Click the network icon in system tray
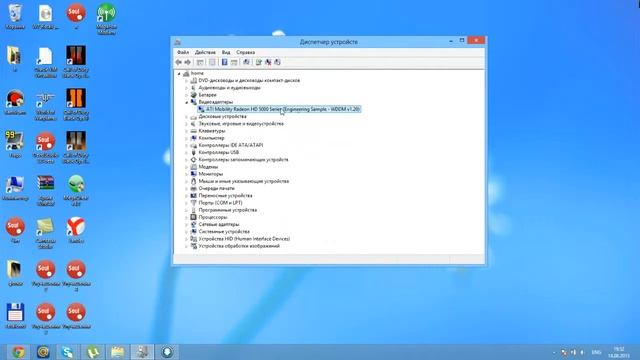 point(573,352)
